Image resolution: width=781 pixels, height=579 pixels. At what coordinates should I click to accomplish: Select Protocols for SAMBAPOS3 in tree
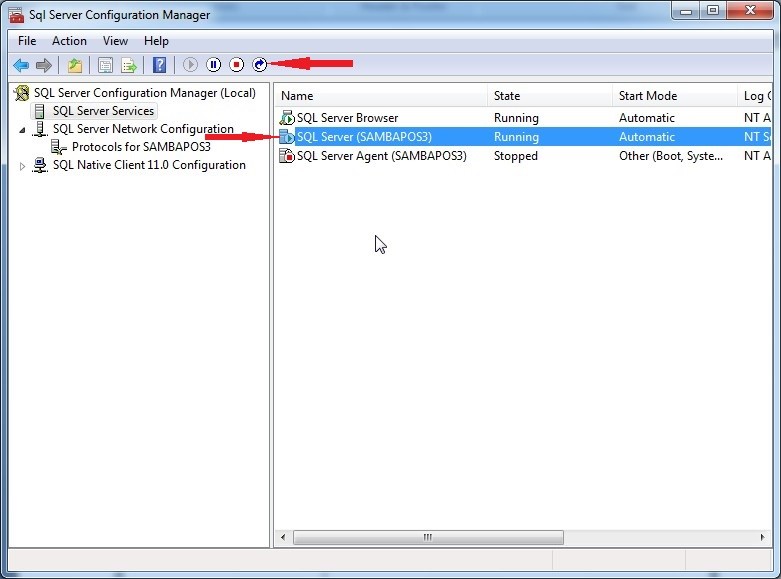click(x=141, y=147)
